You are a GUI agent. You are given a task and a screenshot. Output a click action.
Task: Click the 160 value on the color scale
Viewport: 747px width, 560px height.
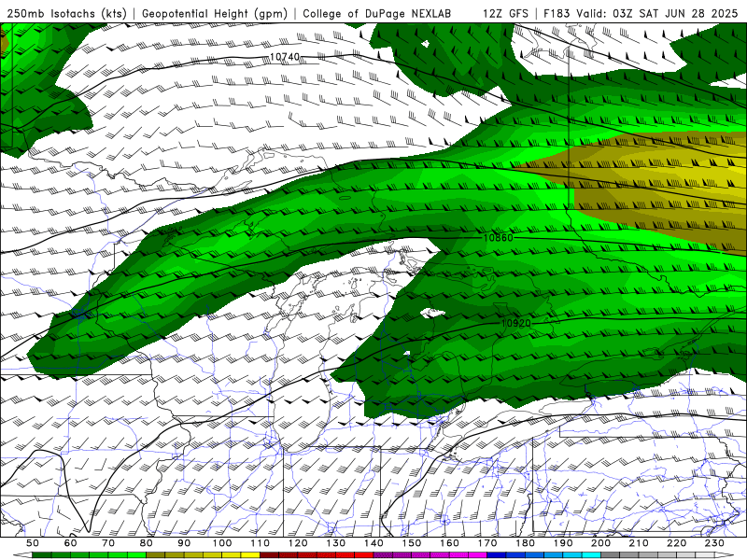(449, 543)
